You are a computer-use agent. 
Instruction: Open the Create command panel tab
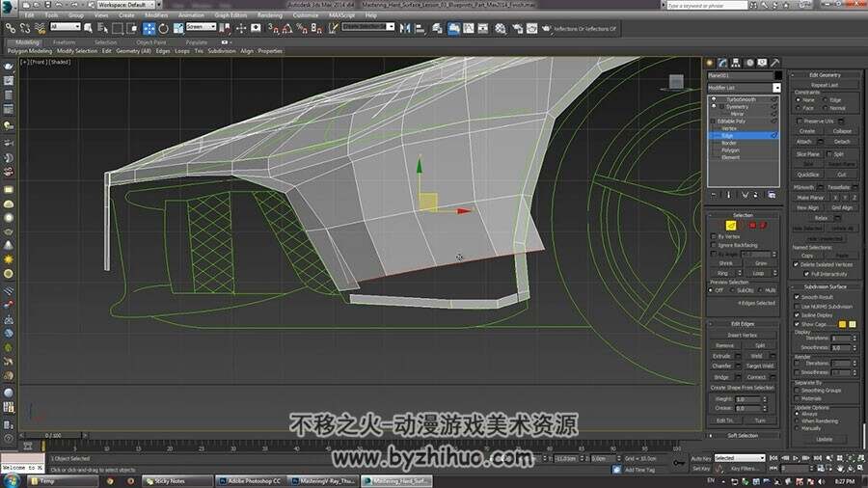point(710,63)
